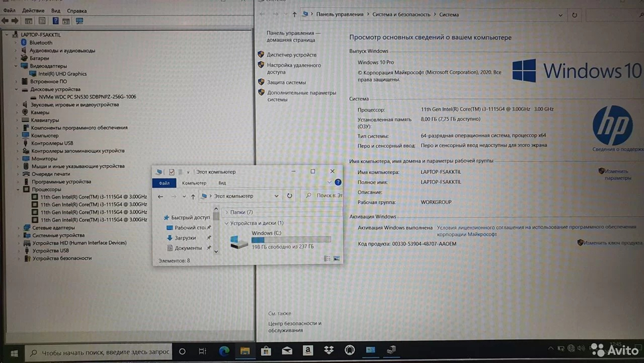Refresh the Этот компьютер Explorer view

[x=290, y=196]
